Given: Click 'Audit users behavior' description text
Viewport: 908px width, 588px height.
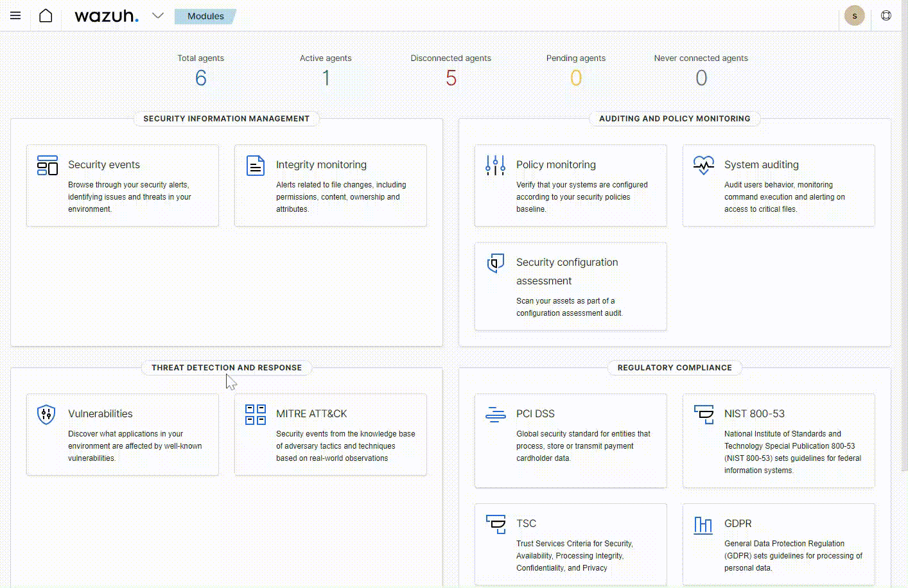Looking at the screenshot, I should point(785,197).
